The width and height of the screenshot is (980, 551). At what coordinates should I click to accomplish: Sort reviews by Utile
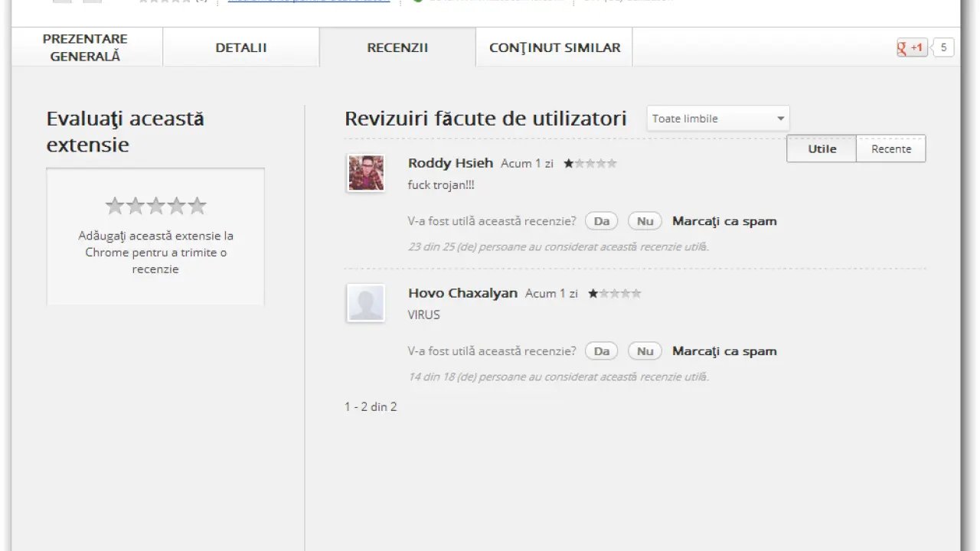[822, 148]
